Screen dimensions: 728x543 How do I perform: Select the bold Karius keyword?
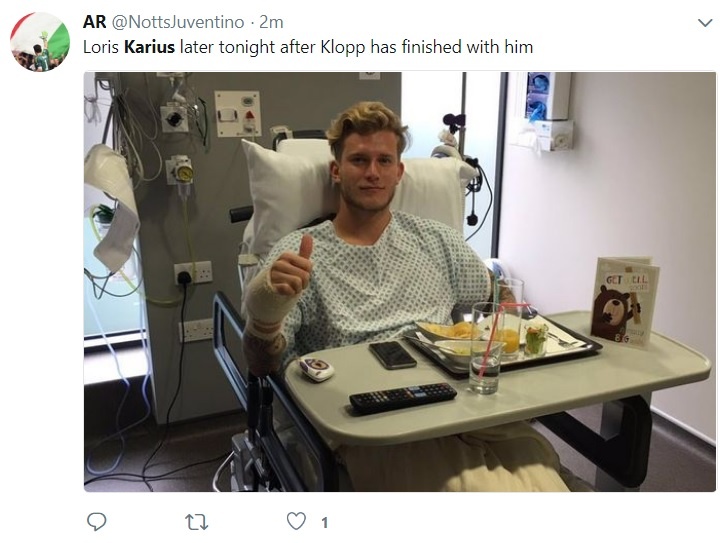coord(150,47)
